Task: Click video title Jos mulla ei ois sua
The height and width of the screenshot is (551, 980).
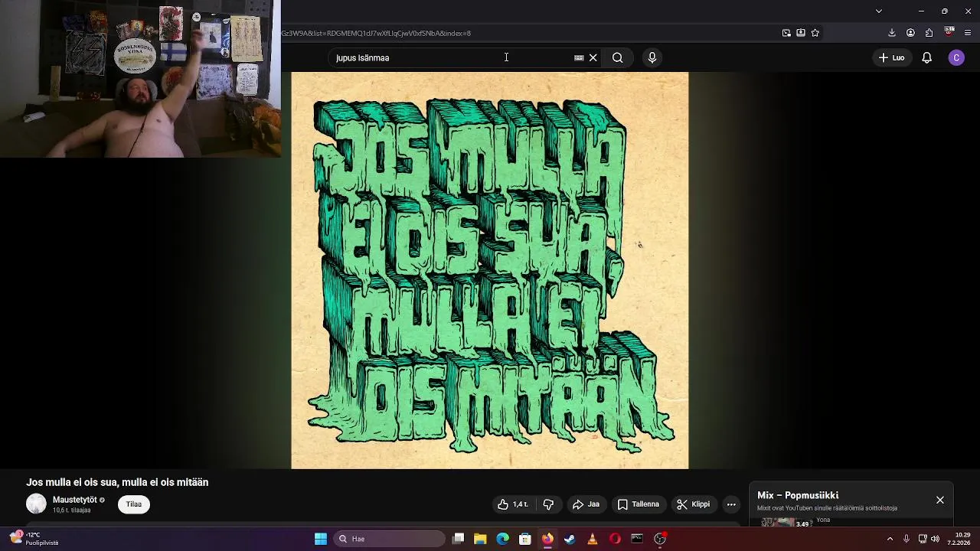Action: (x=117, y=482)
